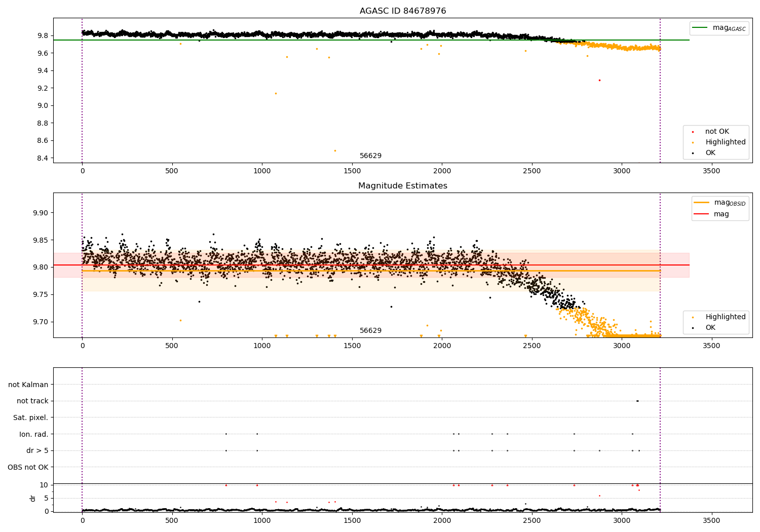Click the '9.70' y-tick in the middle plot
The height and width of the screenshot is (532, 760).
(x=42, y=322)
